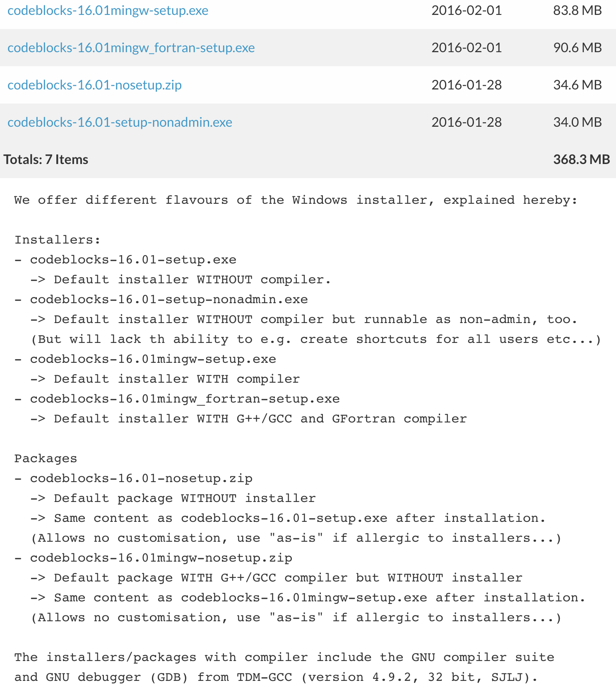Screen dimensions: 616x690
Task: Click the 2016-01-28 date beside nosetup.zip
Action: [466, 85]
